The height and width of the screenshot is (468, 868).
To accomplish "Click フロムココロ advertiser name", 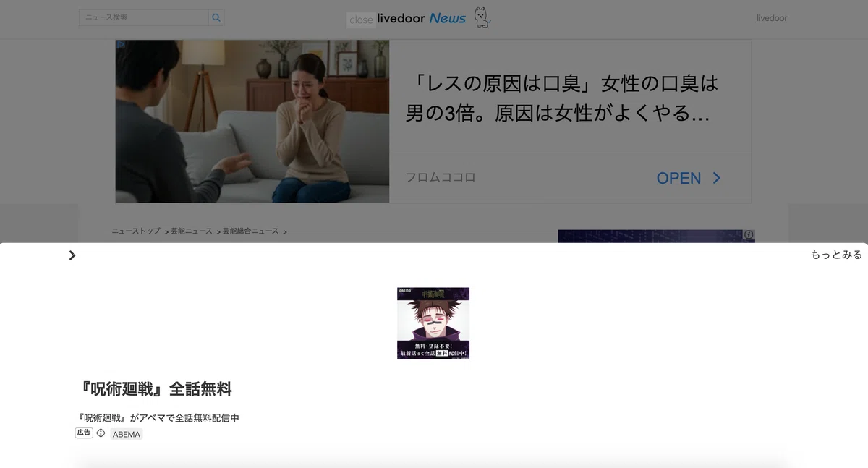I will pyautogui.click(x=441, y=177).
